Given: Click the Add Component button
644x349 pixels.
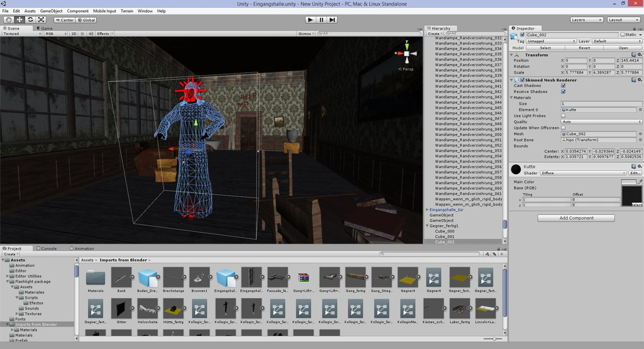Looking at the screenshot, I should pos(575,218).
